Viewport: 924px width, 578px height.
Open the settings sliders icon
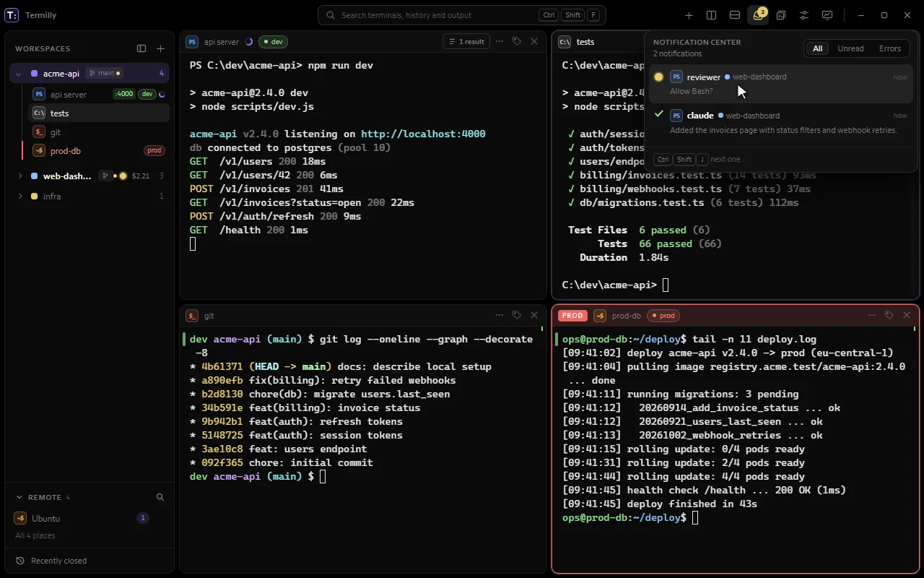point(804,15)
